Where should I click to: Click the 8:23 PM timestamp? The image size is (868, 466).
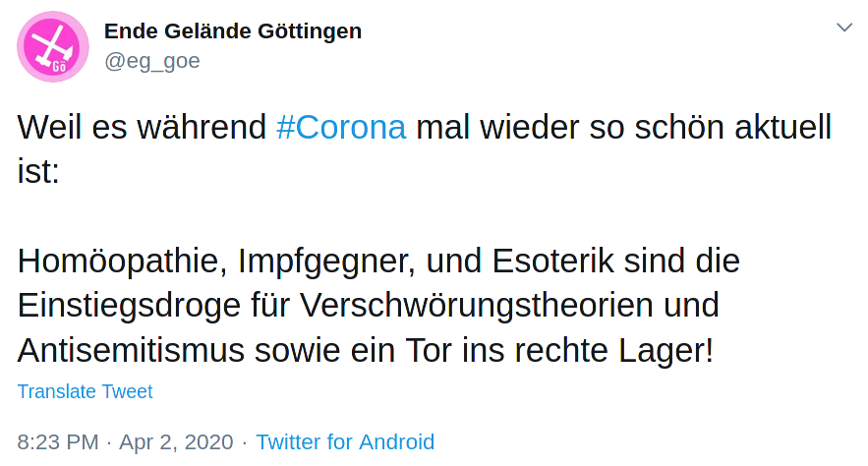[57, 441]
